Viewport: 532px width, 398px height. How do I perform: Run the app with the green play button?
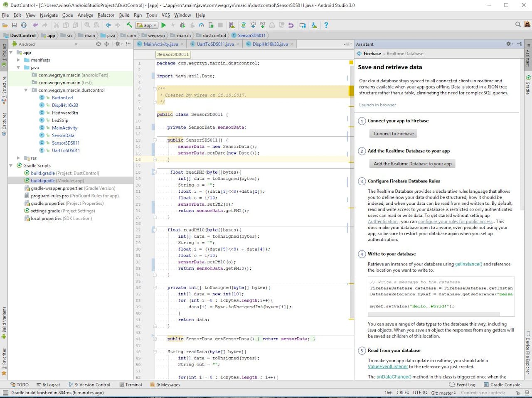point(164,25)
